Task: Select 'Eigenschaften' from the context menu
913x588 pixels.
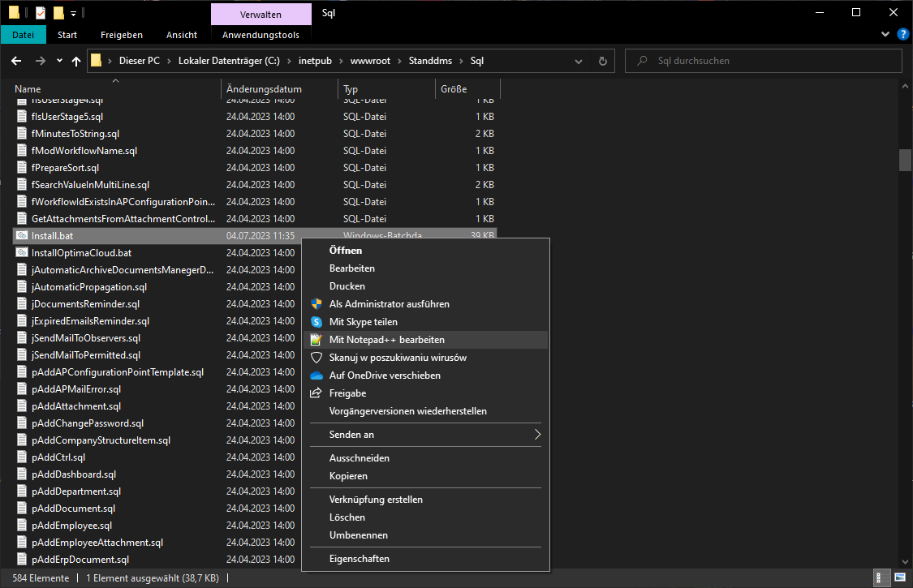Action: [359, 559]
